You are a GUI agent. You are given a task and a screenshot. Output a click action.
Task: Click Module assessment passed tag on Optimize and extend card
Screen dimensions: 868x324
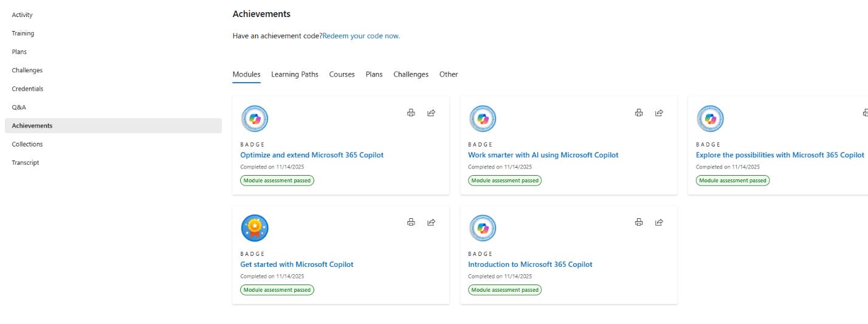pyautogui.click(x=277, y=181)
